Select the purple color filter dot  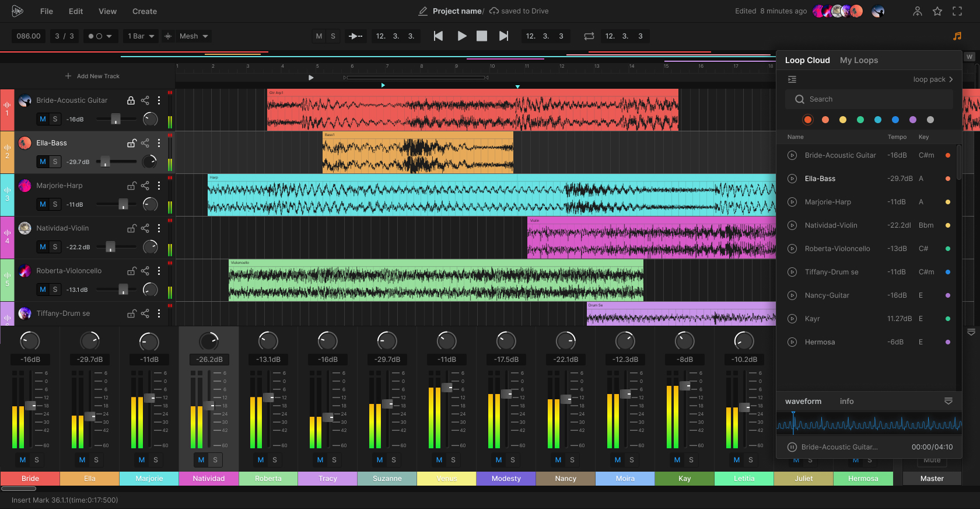coord(913,120)
